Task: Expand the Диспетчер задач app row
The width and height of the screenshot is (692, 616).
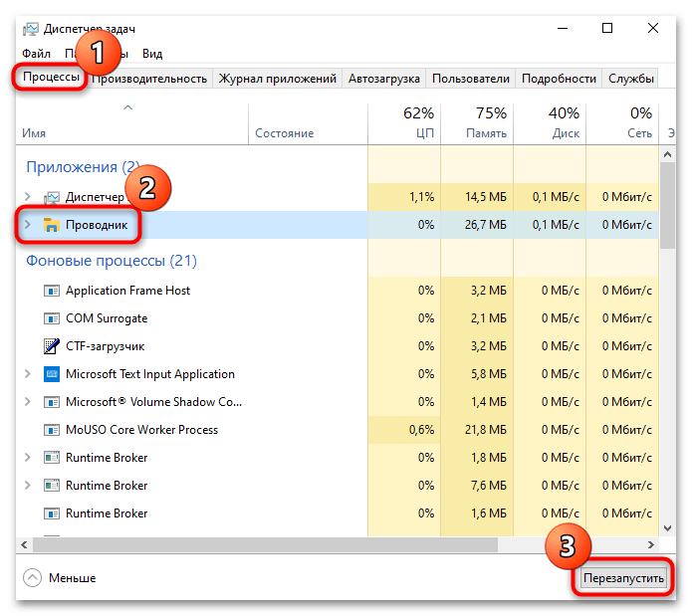Action: pos(27,197)
